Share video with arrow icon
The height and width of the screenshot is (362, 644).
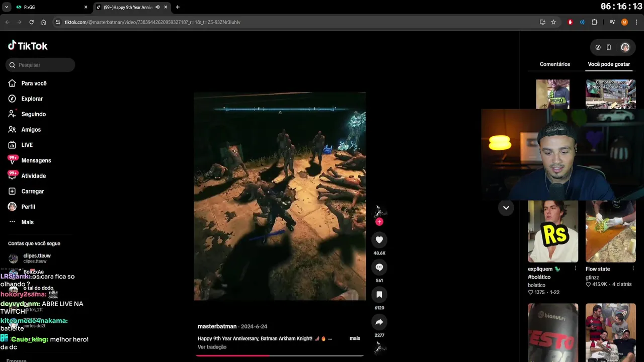[x=379, y=322]
